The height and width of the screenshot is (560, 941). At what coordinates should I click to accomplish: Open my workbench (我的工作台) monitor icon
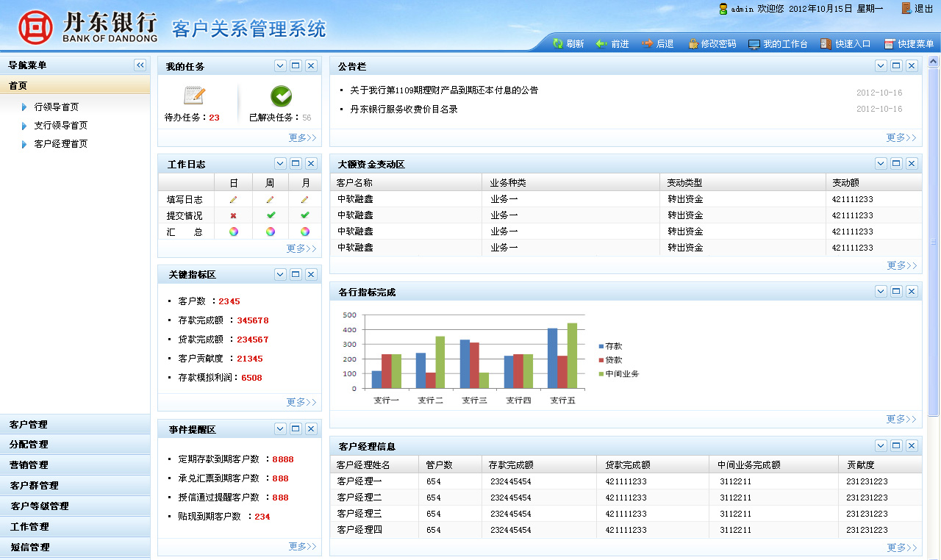point(754,44)
